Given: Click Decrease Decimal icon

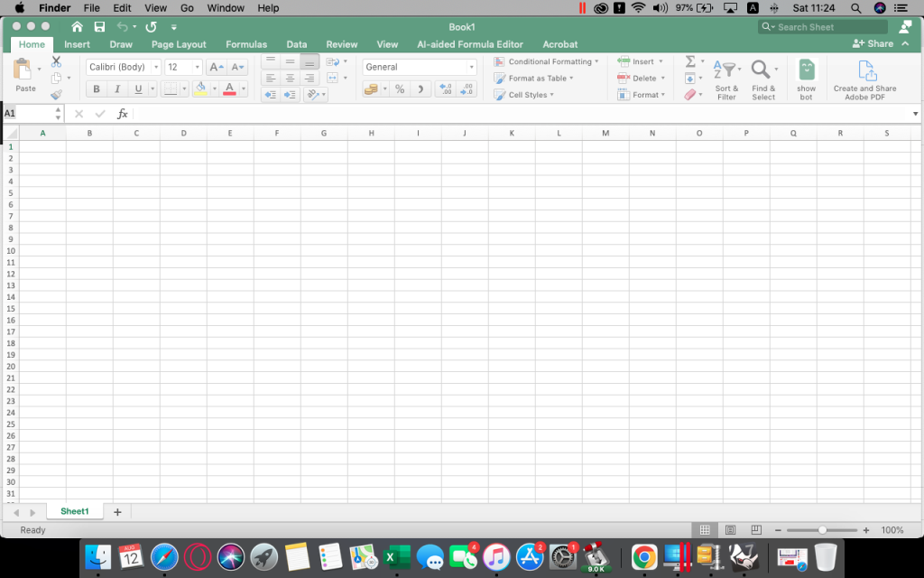Looking at the screenshot, I should pos(467,89).
